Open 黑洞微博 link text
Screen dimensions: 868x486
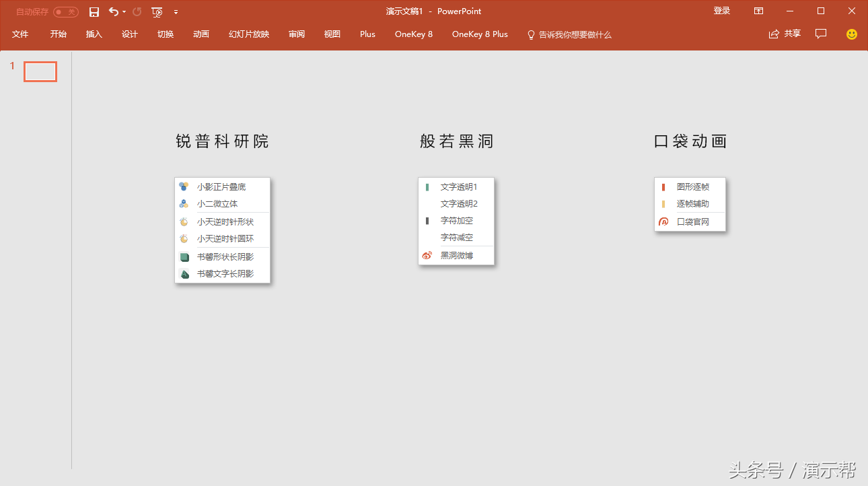(x=457, y=256)
